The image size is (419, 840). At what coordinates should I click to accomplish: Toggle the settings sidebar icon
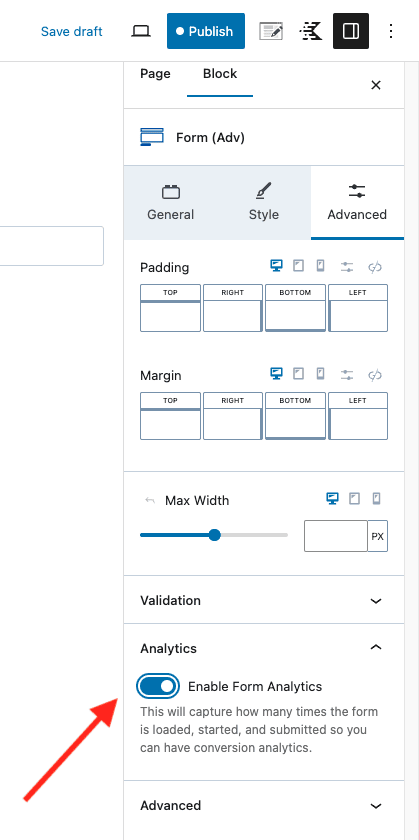pos(351,31)
